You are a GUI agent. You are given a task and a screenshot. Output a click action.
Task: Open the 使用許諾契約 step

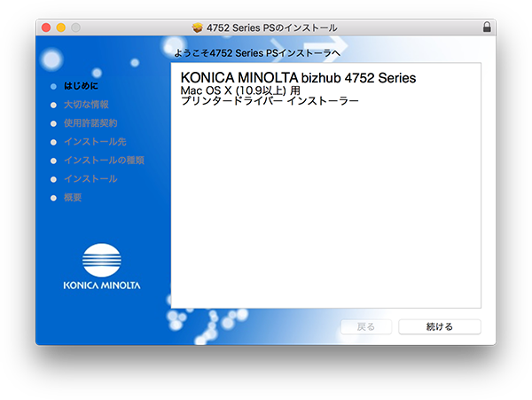pos(90,123)
